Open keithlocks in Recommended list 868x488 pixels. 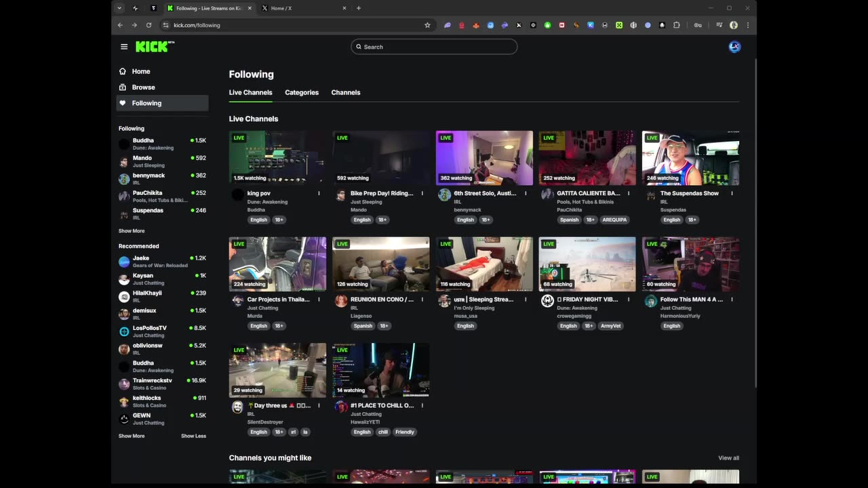162,401
